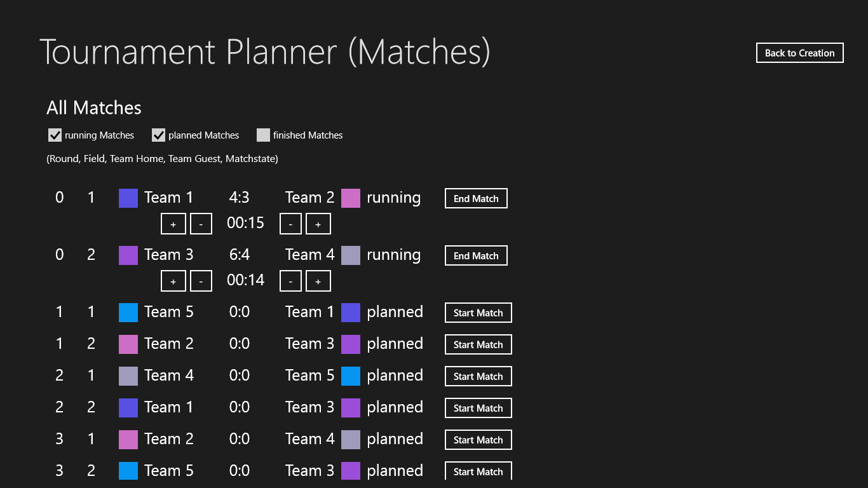Increase Team 3 score in the running match

(173, 281)
